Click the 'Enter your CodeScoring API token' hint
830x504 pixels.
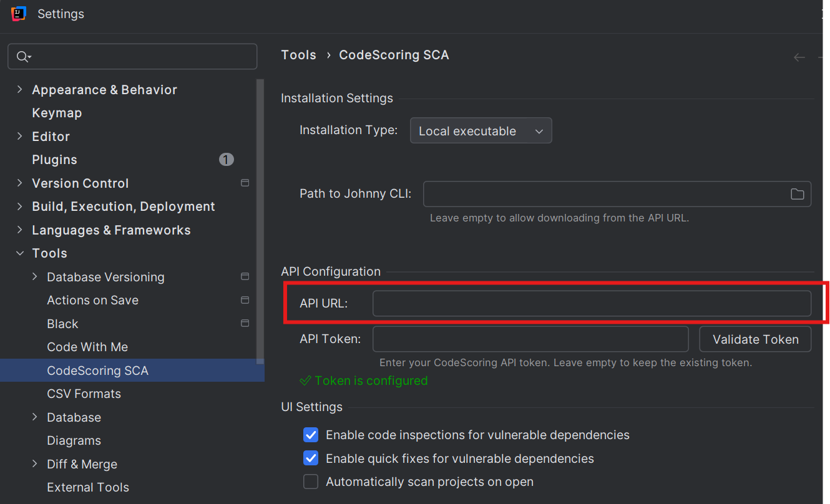click(x=565, y=362)
